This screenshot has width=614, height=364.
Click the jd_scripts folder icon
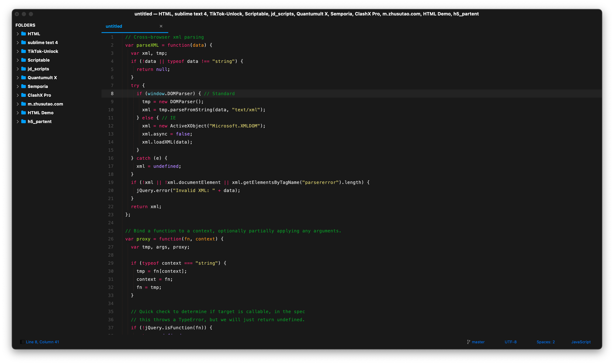coord(24,69)
